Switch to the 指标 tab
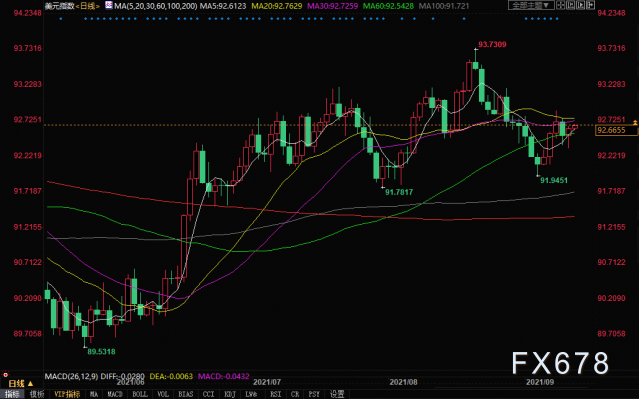The image size is (640, 399). pos(12,394)
